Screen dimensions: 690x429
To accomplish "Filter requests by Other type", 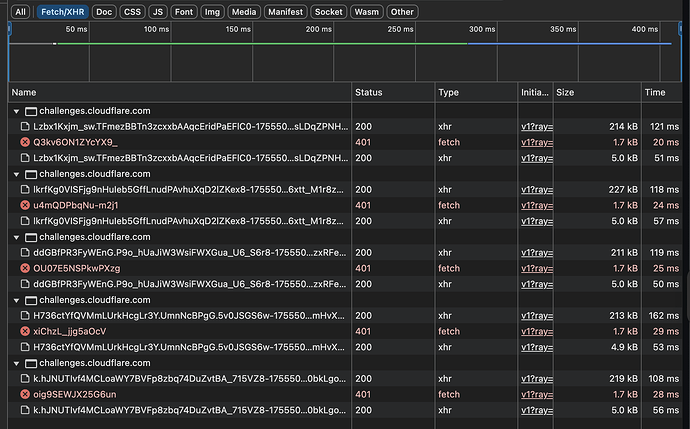I will pos(402,12).
